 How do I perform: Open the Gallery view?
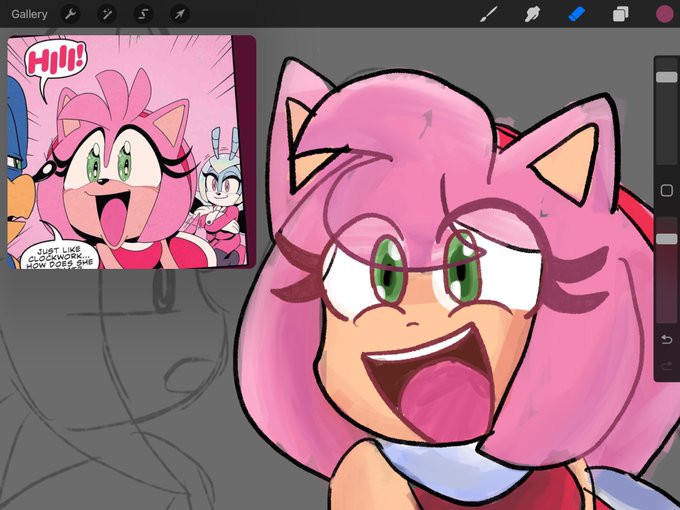click(x=29, y=14)
